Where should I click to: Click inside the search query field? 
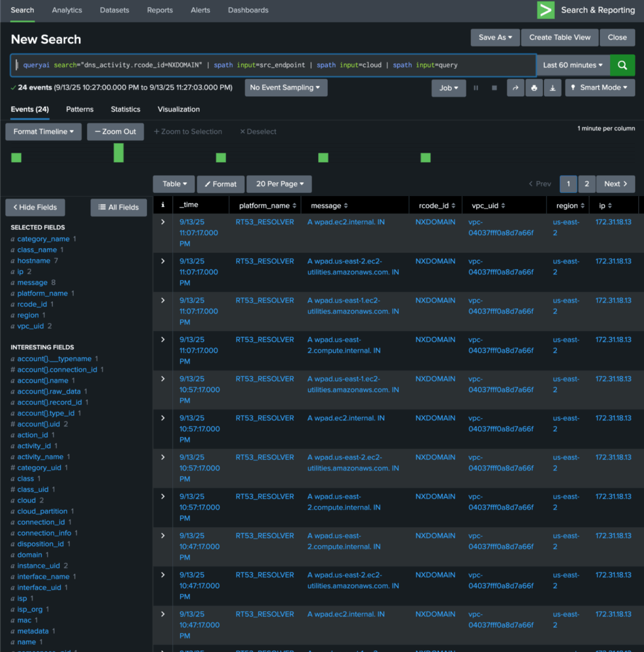pos(274,65)
